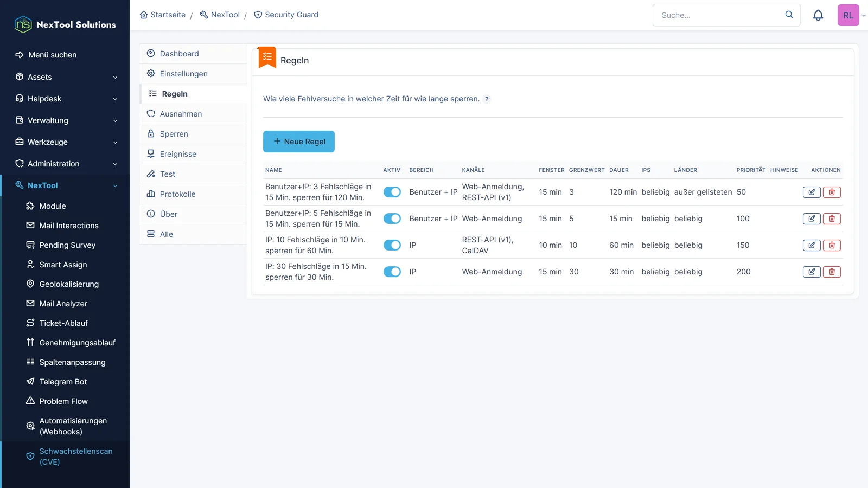
Task: Open Mail Interactions module
Action: click(63, 226)
